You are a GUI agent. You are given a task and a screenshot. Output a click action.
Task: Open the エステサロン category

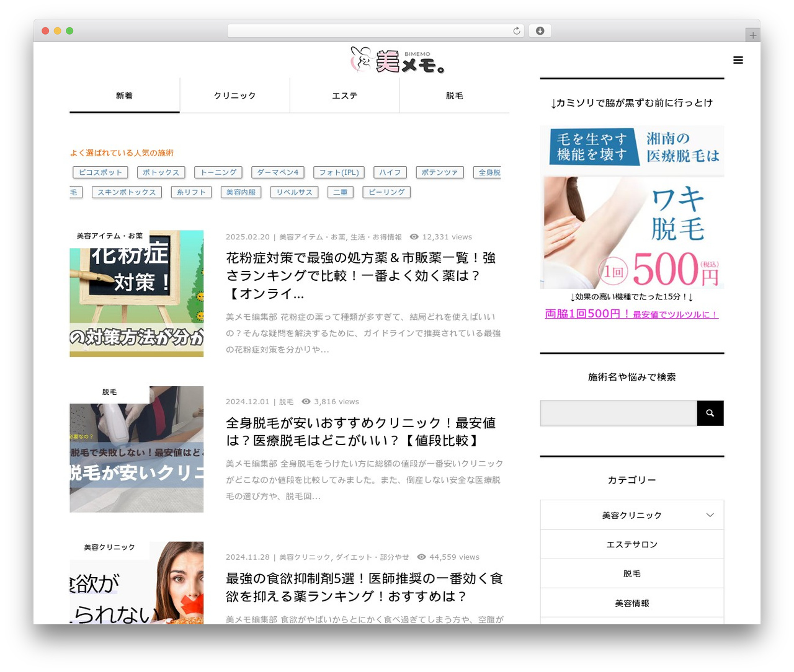point(632,544)
